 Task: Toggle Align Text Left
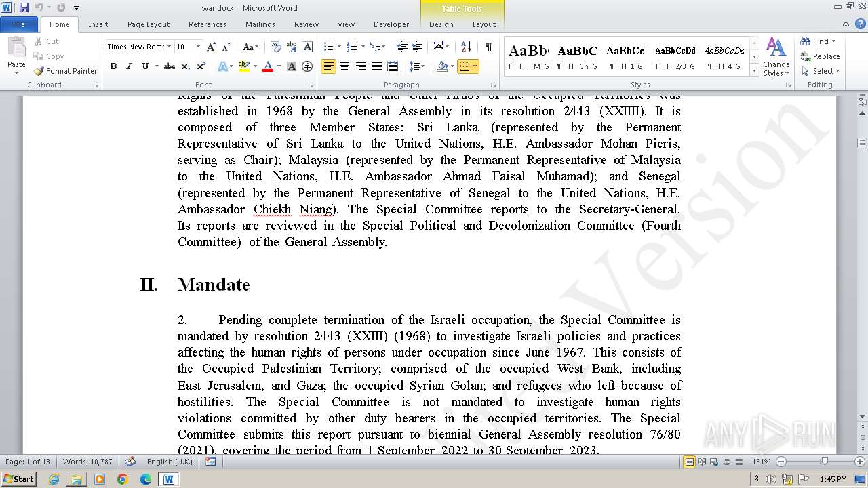pyautogui.click(x=328, y=66)
